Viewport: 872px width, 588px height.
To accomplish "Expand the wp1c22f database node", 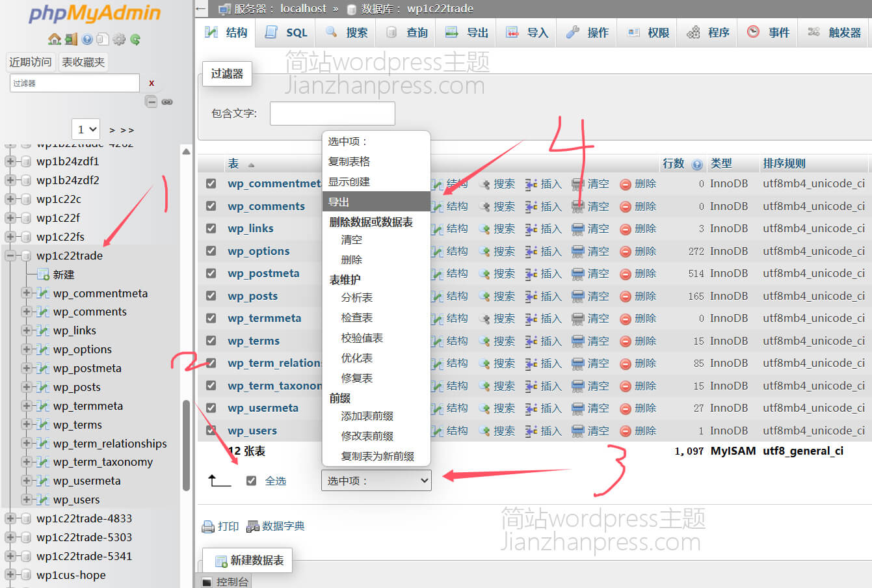I will pos(10,218).
